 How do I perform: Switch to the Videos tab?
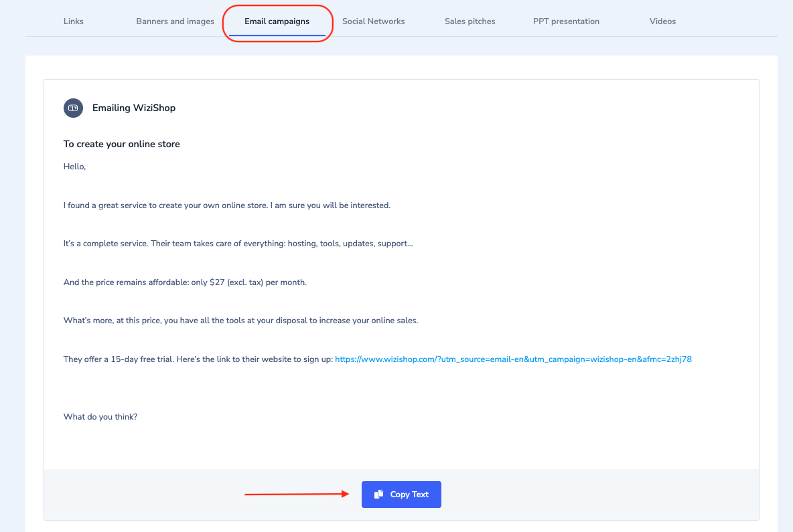662,21
